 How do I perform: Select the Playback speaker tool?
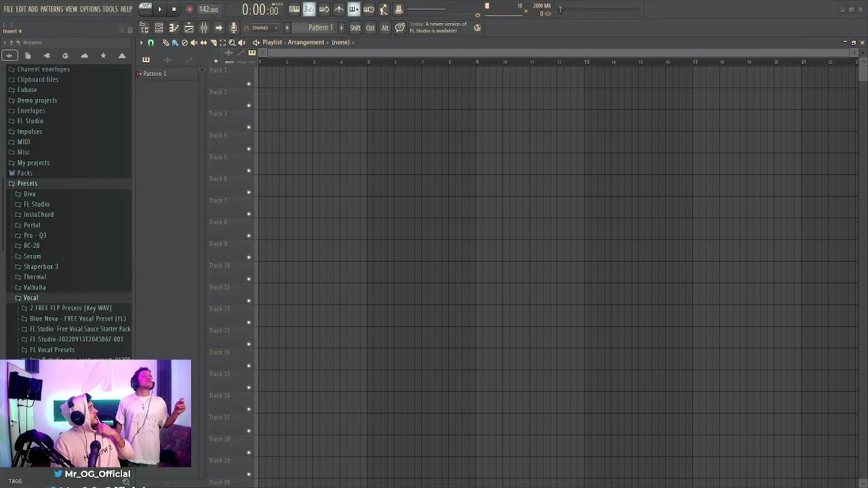pos(241,43)
